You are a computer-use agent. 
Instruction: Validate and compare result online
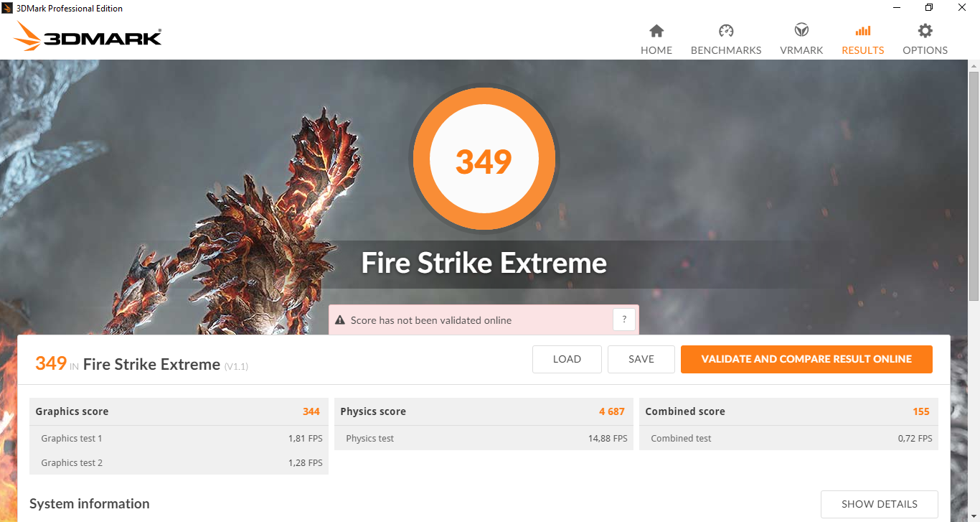[x=806, y=359]
